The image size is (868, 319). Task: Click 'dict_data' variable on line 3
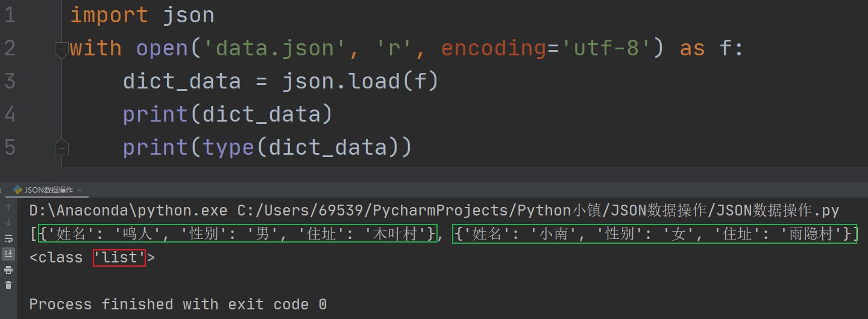click(182, 81)
